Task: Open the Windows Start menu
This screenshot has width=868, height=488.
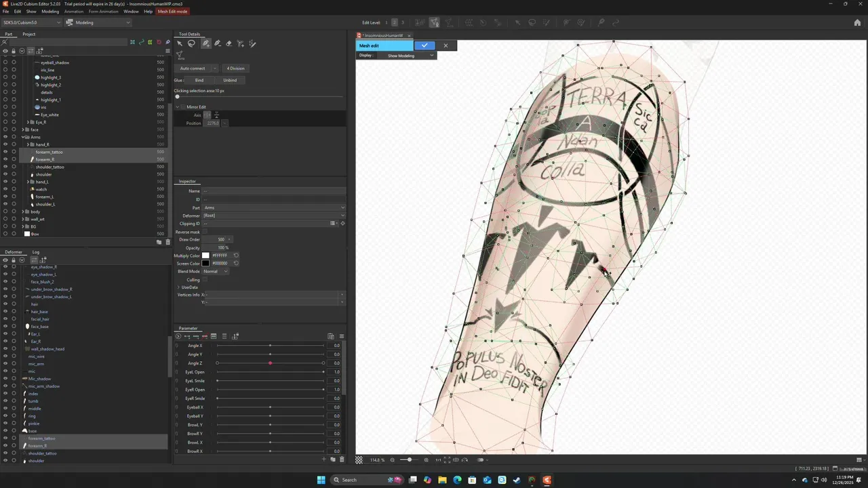Action: click(321, 480)
